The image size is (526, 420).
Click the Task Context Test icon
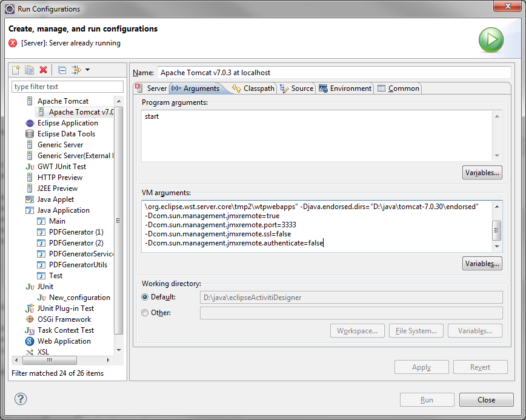point(30,330)
